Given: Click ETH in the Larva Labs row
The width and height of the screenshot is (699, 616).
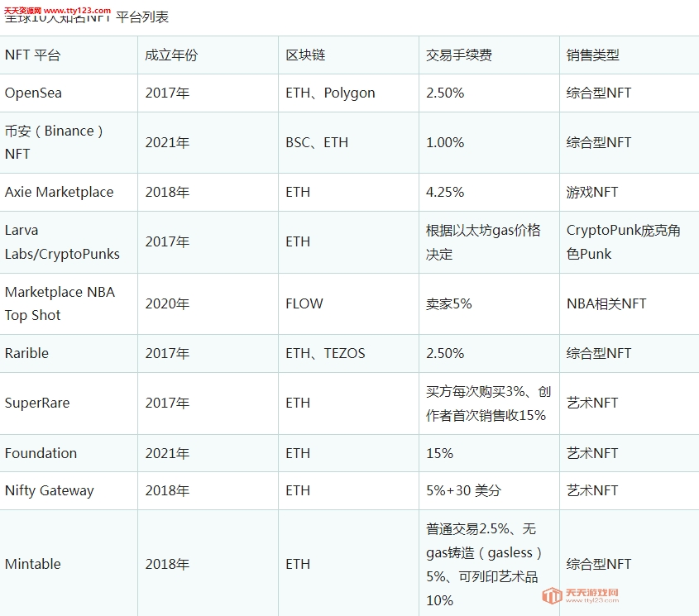Looking at the screenshot, I should coord(298,242).
